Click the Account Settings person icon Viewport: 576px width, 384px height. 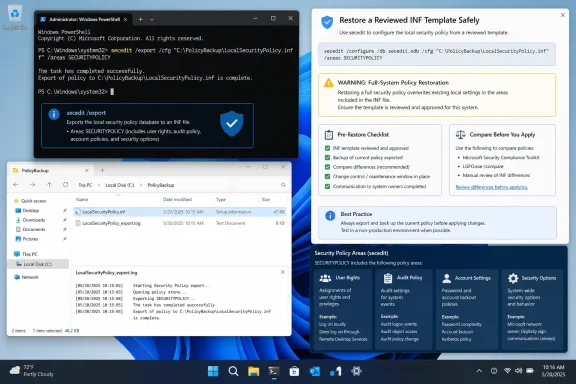point(447,278)
